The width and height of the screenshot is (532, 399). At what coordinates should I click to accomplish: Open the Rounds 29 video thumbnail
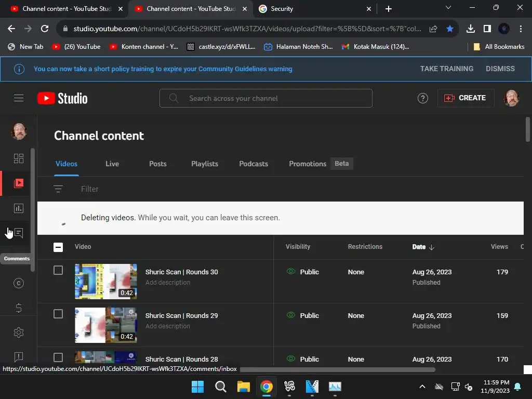coord(106,325)
